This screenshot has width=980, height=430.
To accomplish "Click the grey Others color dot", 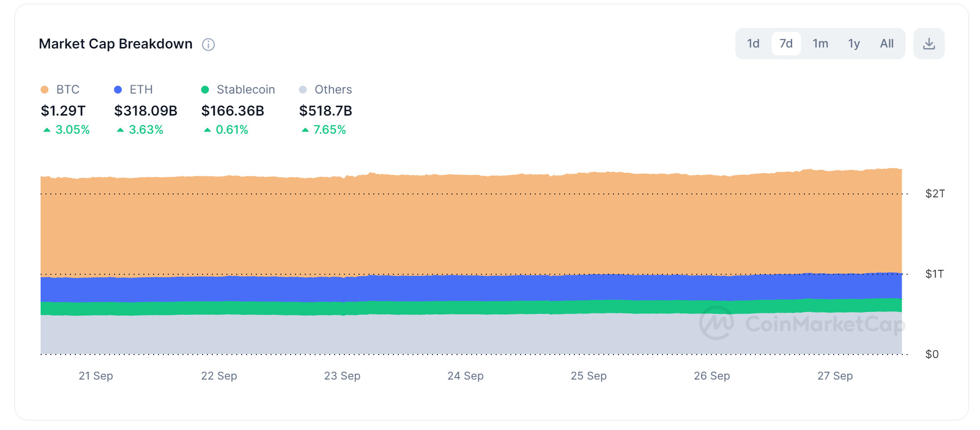I will (x=303, y=90).
